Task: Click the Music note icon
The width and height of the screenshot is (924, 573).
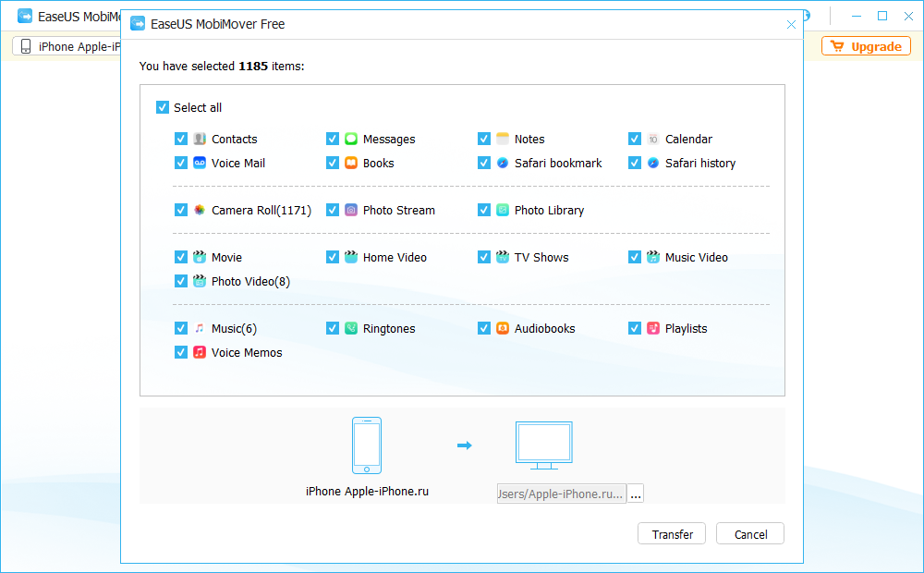Action: coord(200,328)
